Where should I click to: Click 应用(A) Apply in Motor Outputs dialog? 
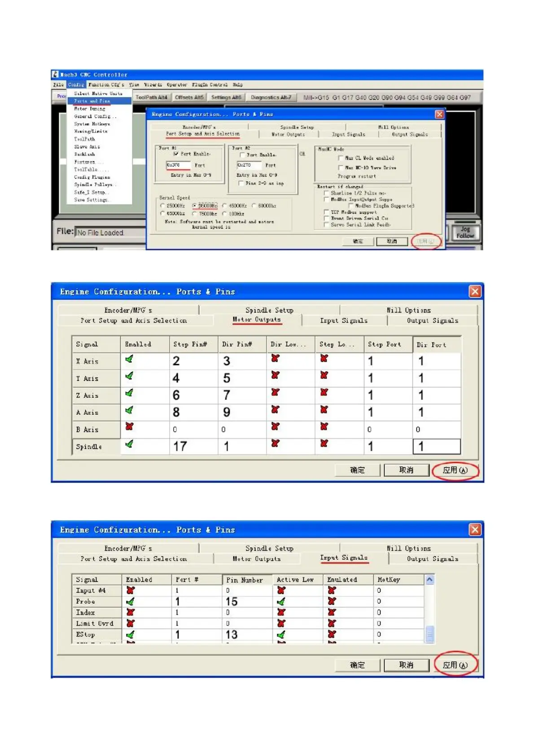[455, 470]
